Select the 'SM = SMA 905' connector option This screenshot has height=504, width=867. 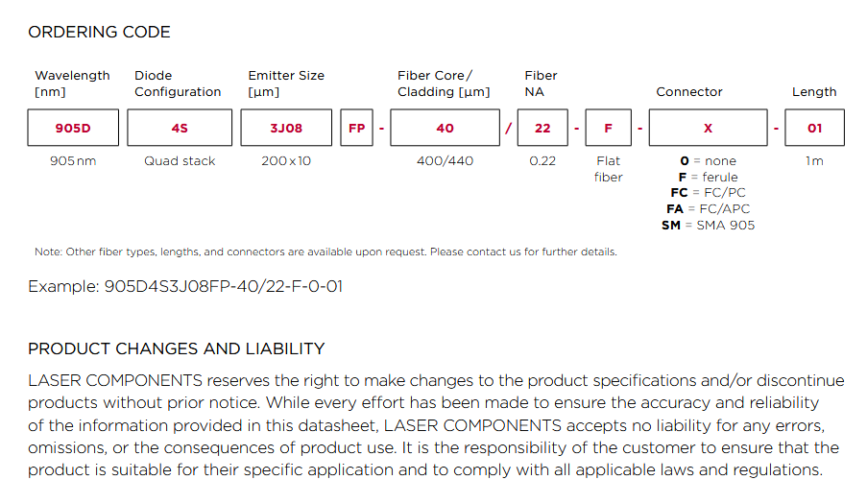tap(708, 226)
